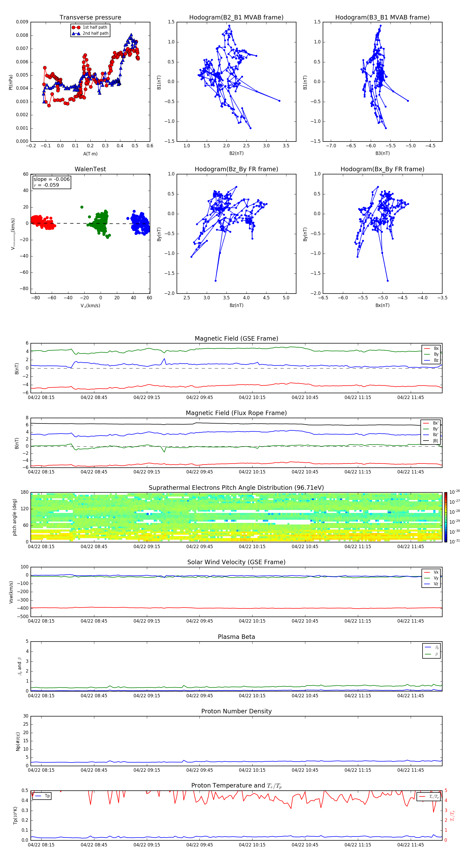Click the β entry in Plasma Beta legend
The width and height of the screenshot is (473, 868).
[432, 654]
